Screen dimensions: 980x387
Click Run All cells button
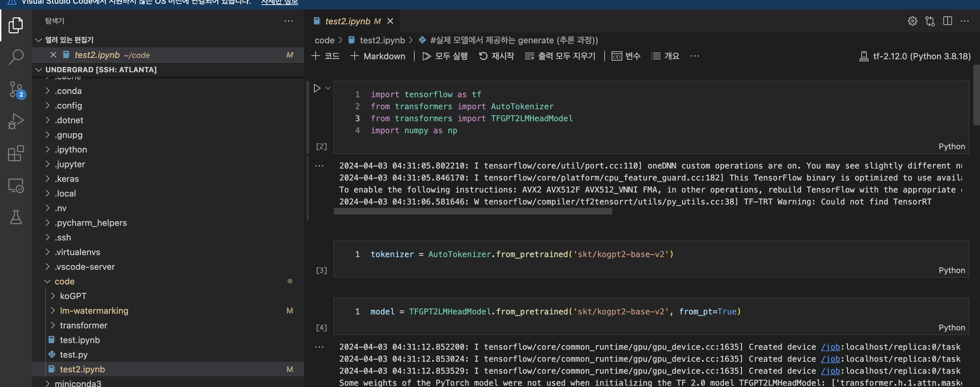click(x=445, y=56)
